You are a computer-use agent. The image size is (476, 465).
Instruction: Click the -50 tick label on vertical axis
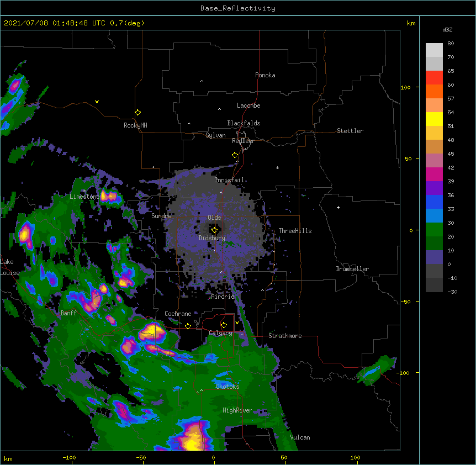405,302
